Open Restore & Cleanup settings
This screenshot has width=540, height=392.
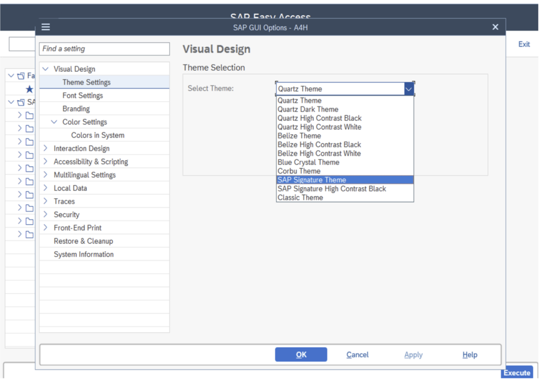[83, 241]
